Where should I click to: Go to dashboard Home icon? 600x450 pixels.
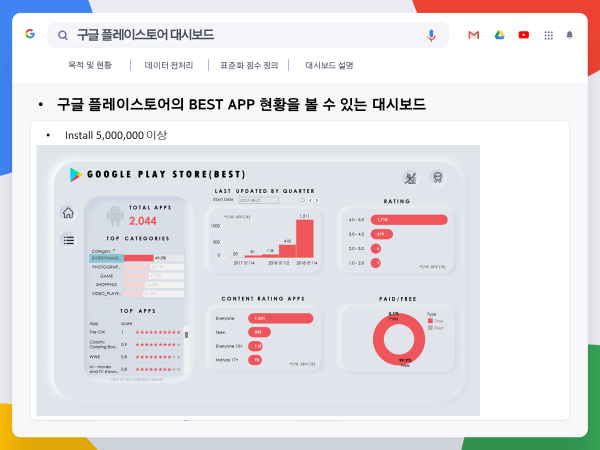[x=68, y=213]
